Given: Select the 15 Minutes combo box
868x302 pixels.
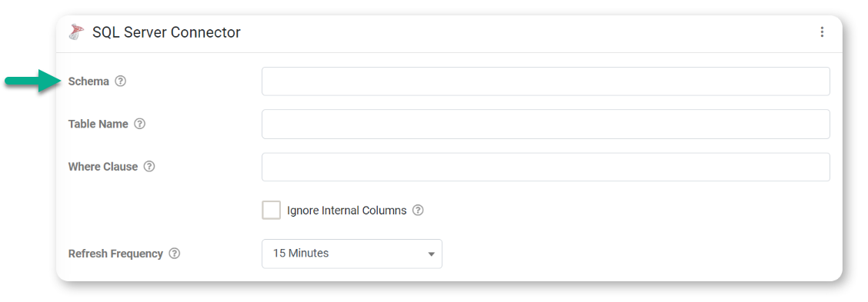Looking at the screenshot, I should [x=352, y=254].
